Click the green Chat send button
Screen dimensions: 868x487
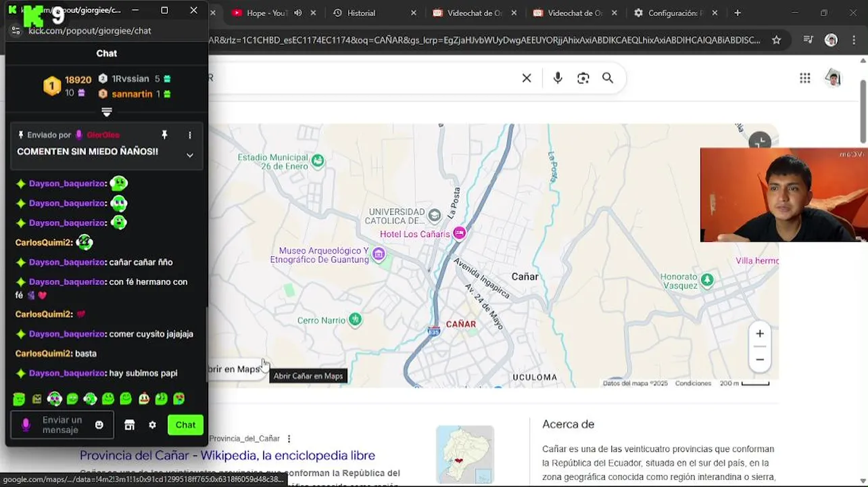point(185,425)
